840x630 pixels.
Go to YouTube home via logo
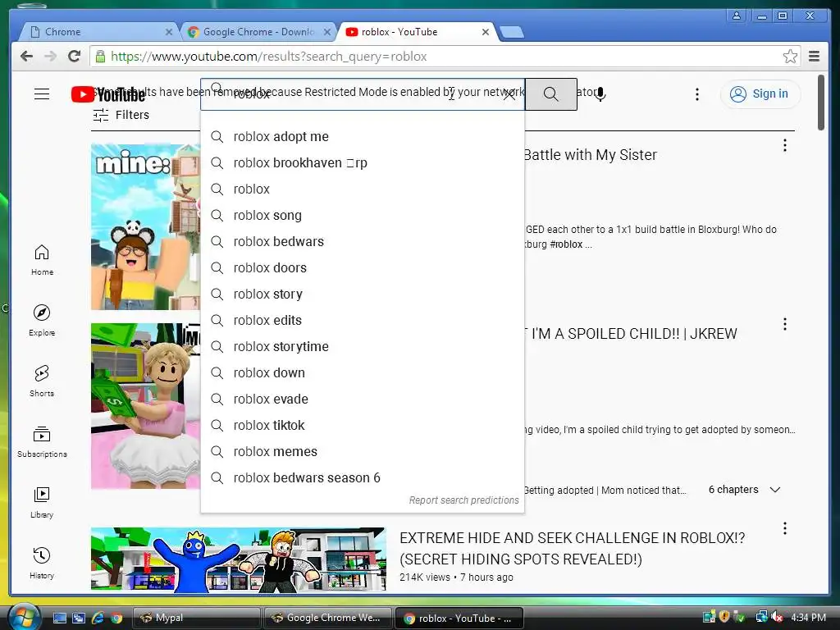click(x=107, y=94)
